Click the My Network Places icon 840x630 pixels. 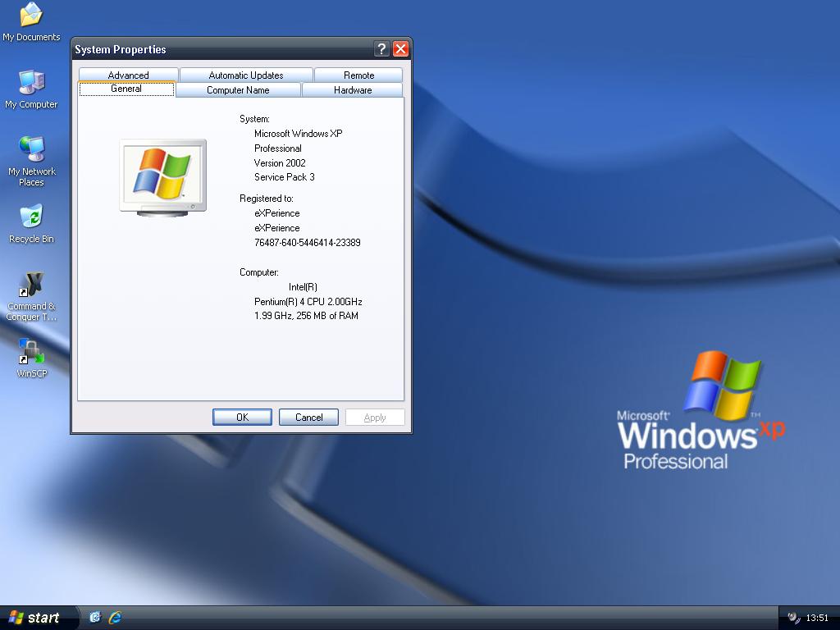tap(31, 150)
